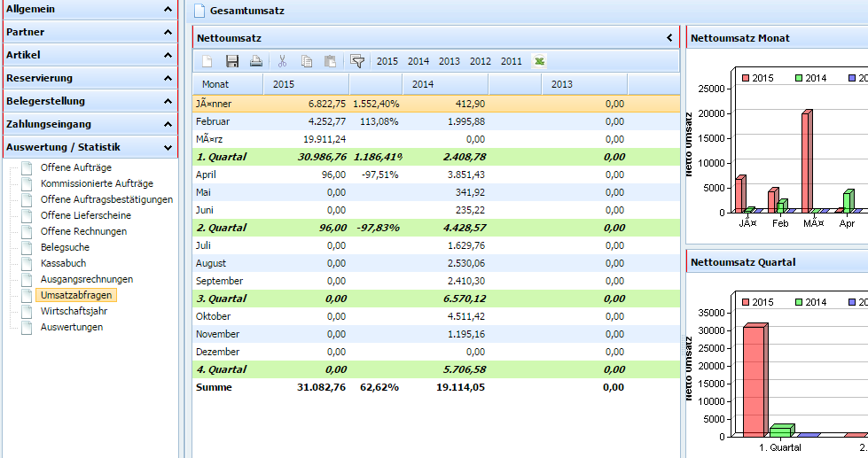The width and height of the screenshot is (868, 458).
Task: Collapse Nettoumsatz panel with left arrow
Action: (x=669, y=37)
